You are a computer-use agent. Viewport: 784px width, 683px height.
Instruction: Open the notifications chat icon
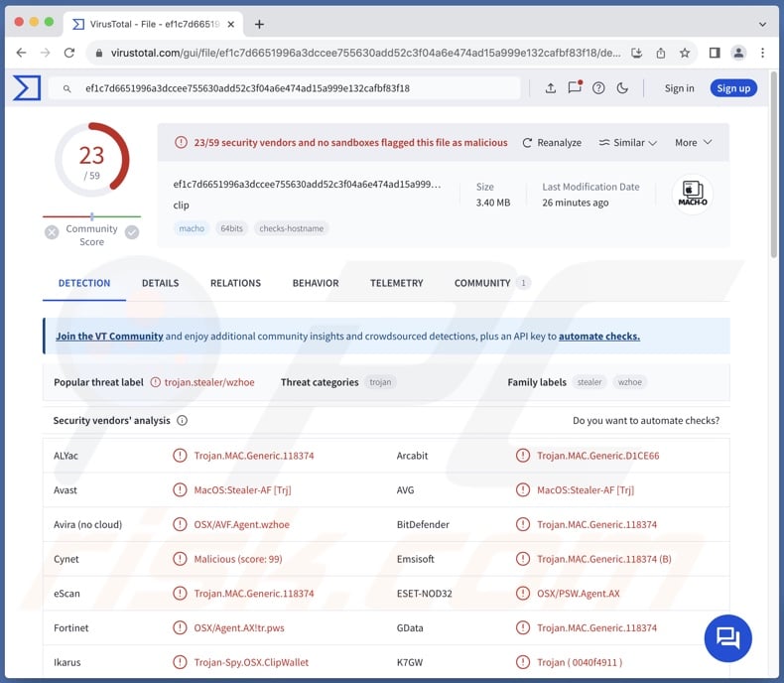[575, 87]
